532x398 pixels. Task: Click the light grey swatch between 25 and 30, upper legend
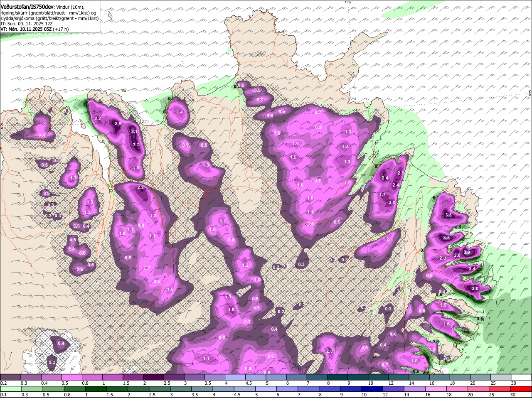[x=501, y=377]
